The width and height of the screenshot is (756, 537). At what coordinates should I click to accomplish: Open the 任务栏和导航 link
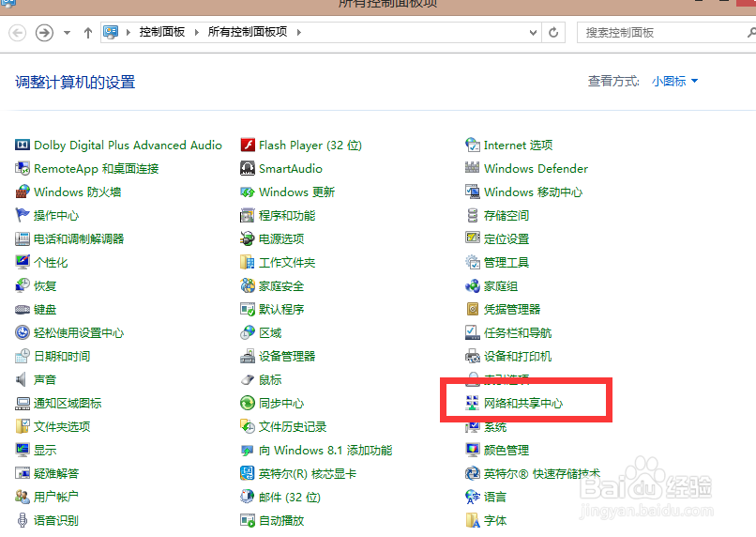point(518,333)
